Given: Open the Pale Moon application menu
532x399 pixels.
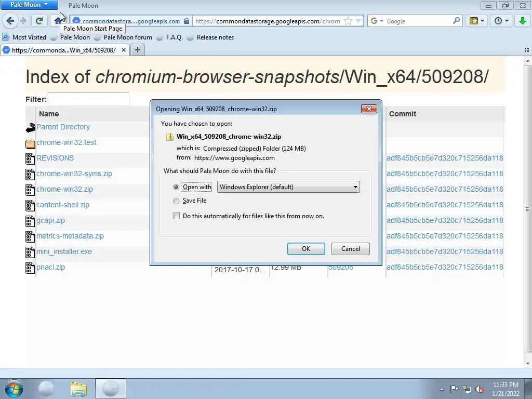Looking at the screenshot, I should pos(29,5).
